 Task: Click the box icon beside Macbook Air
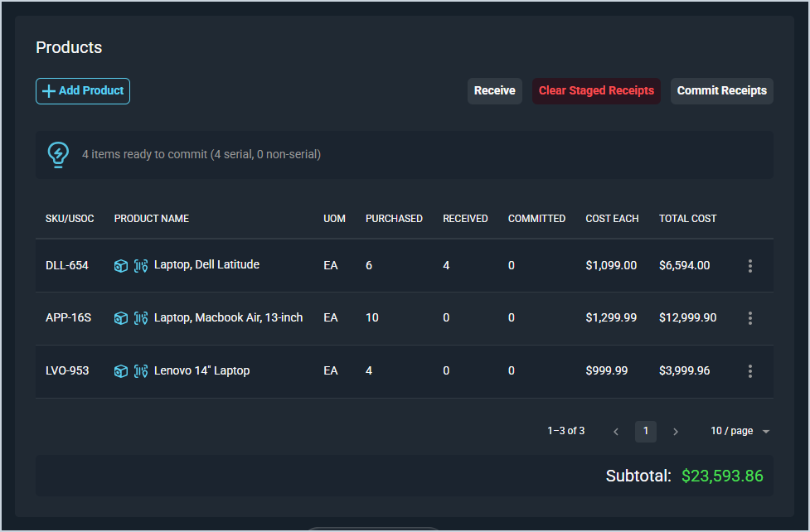click(121, 318)
